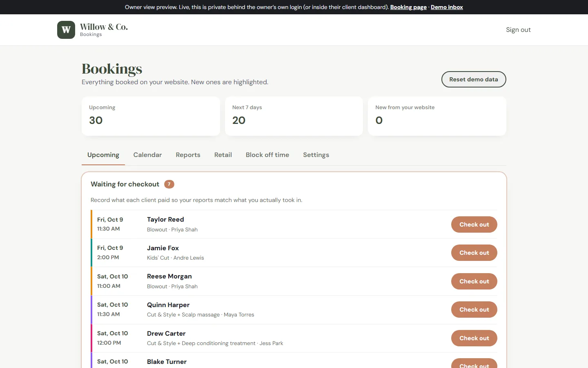Open the Demo inbox link
588x368 pixels.
(447, 7)
